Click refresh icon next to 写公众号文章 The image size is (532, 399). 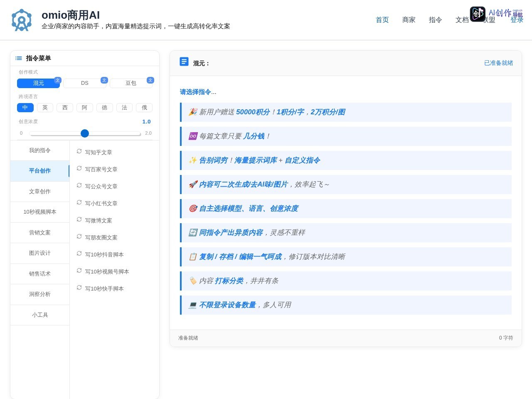[79, 185]
